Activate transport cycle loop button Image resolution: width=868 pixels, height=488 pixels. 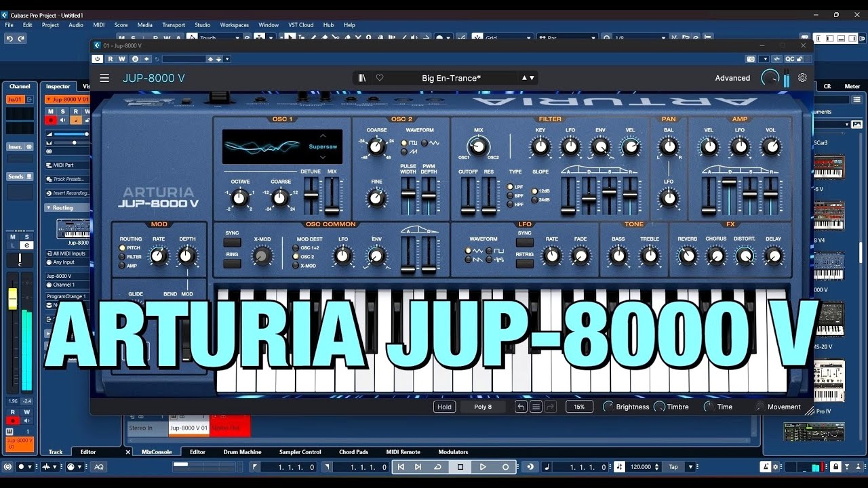[x=437, y=467]
